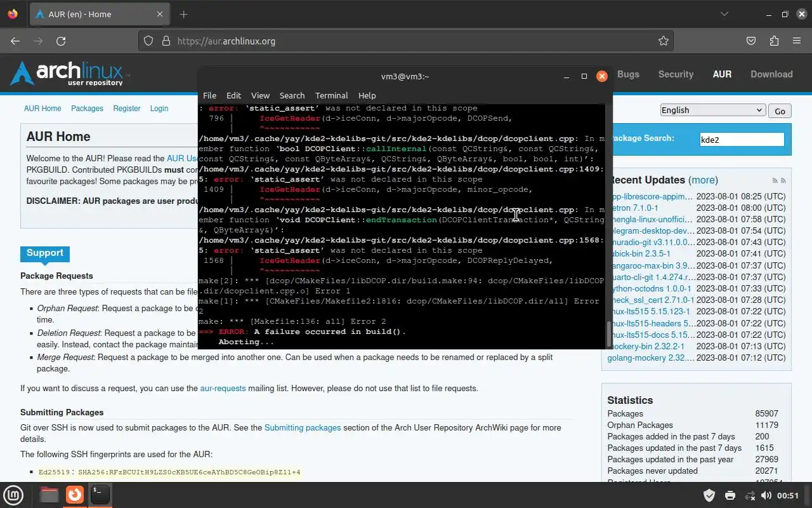Open the Pocket save icon

tap(751, 41)
